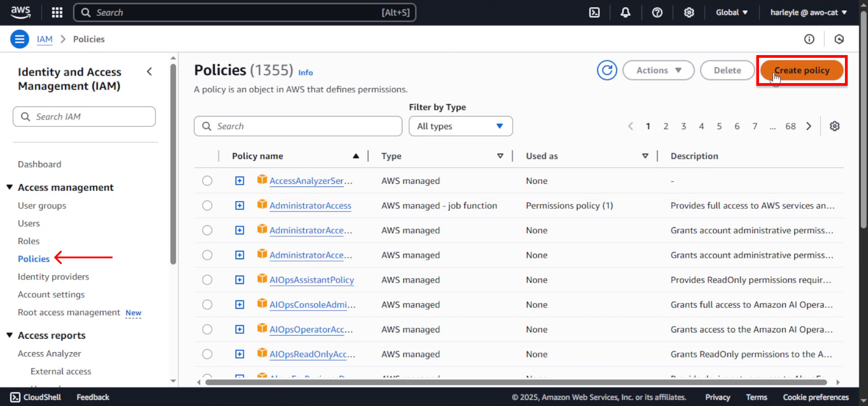Click the CloudShell icon in footer

point(15,397)
